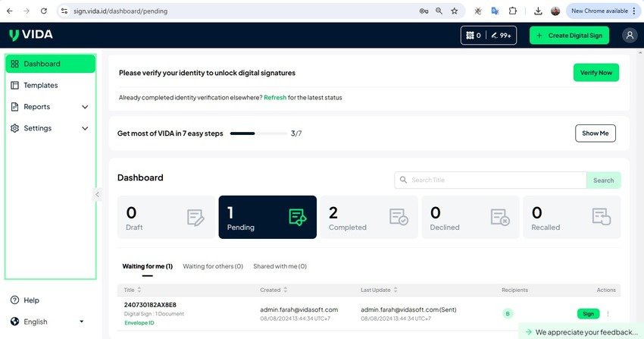This screenshot has height=339, width=644.
Task: Click the Created column sort icon
Action: (x=285, y=290)
